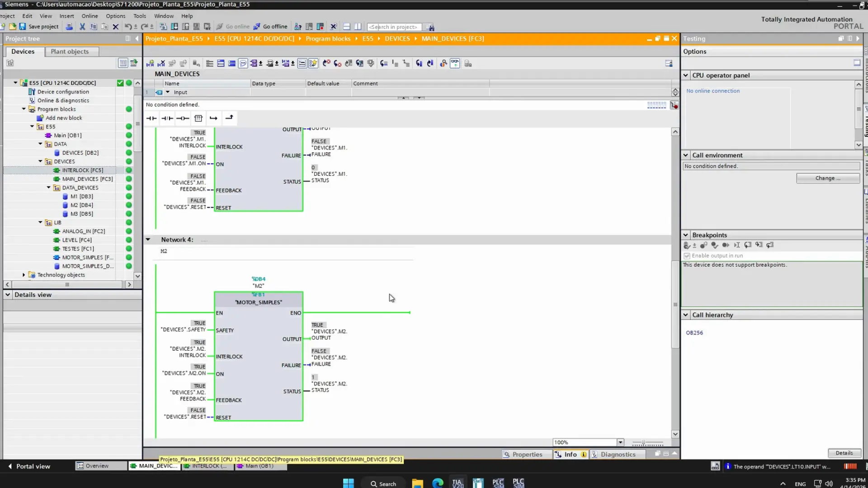Insert an output coil instruction
Image resolution: width=868 pixels, height=488 pixels.
(183, 118)
